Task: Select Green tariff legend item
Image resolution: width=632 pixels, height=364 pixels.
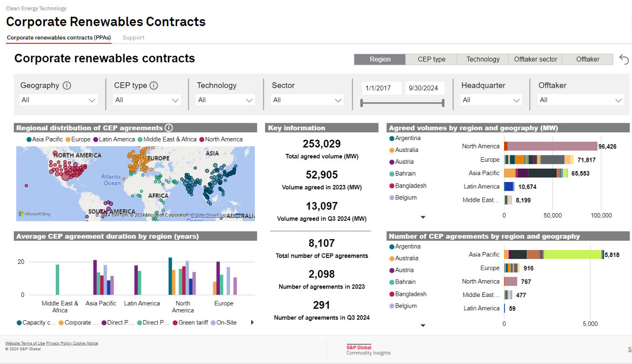Action: [x=190, y=323]
